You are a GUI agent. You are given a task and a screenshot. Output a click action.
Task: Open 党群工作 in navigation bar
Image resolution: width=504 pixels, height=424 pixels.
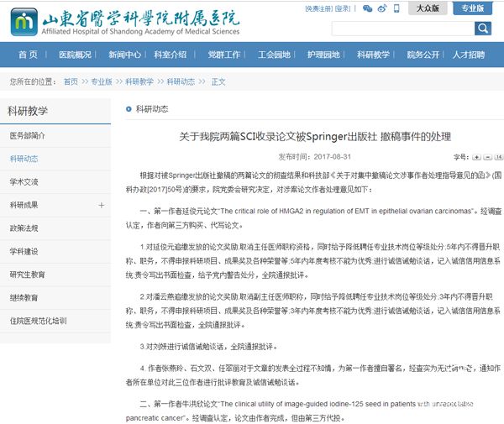(224, 55)
